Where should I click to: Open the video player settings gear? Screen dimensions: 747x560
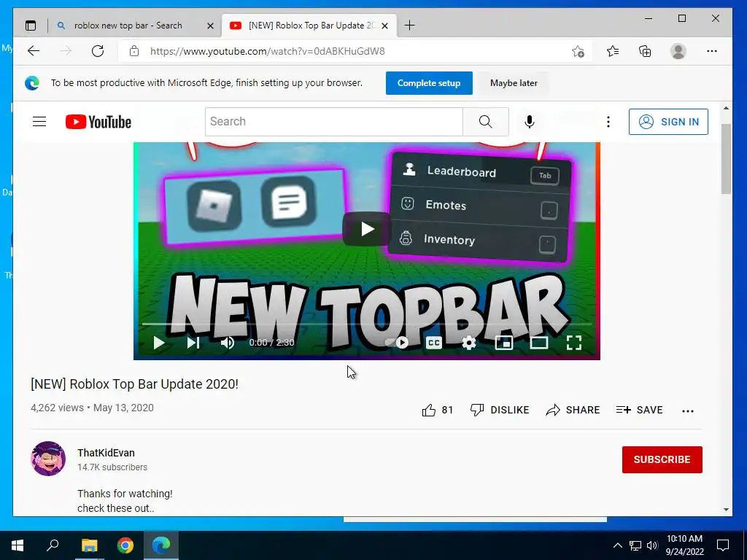click(469, 343)
